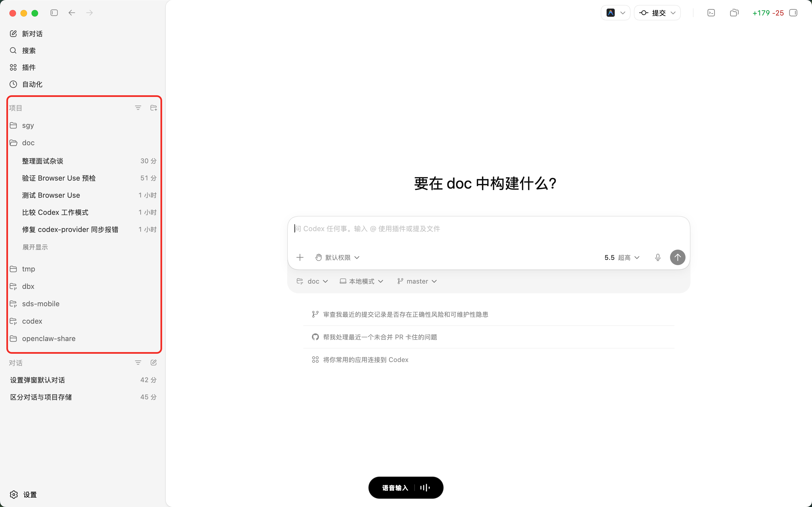Image resolution: width=812 pixels, height=507 pixels.
Task: Open the 搜索 (search) icon in sidebar
Action: coord(13,50)
